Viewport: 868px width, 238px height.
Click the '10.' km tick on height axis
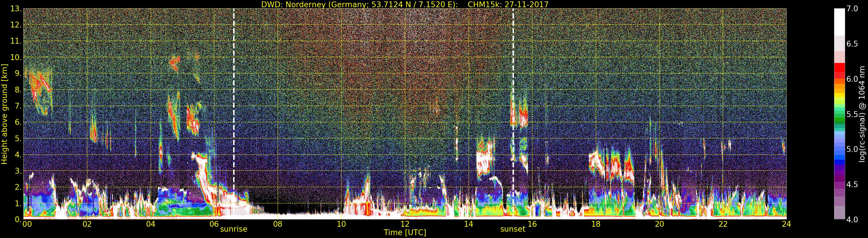click(16, 57)
